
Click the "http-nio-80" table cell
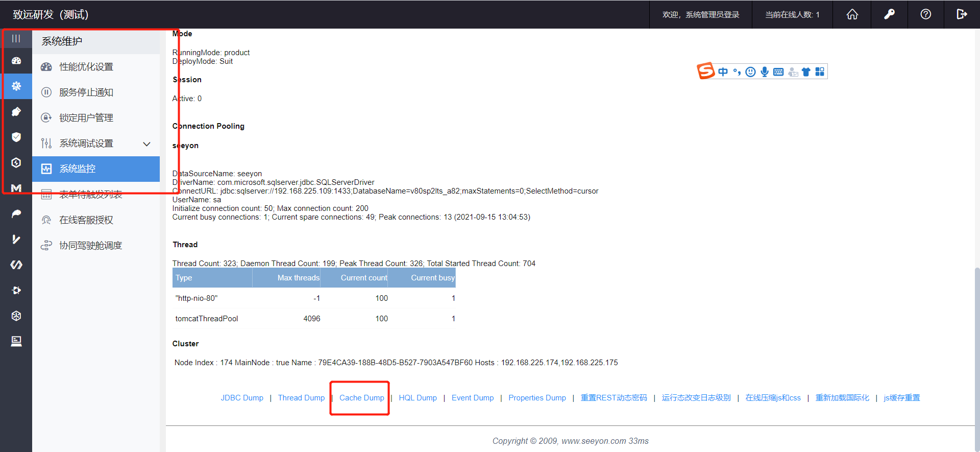click(197, 298)
